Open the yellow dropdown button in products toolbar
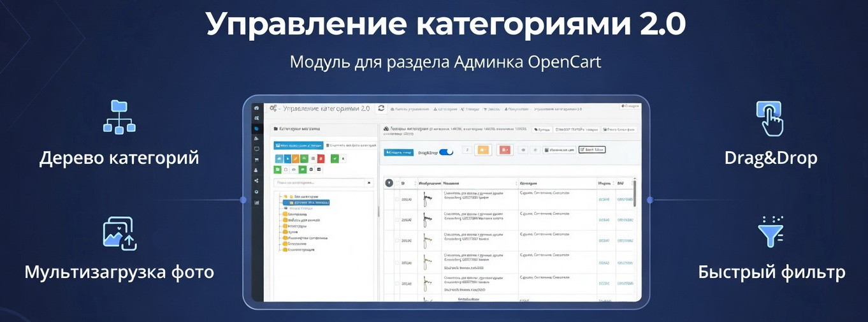The width and height of the screenshot is (868, 322). coord(483,150)
